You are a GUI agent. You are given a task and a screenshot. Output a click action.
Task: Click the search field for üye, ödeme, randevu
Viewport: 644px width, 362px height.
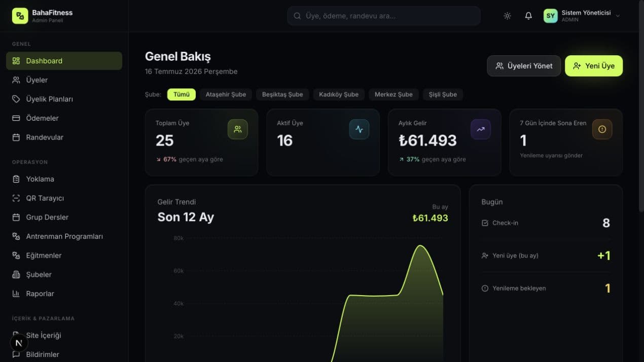(383, 16)
